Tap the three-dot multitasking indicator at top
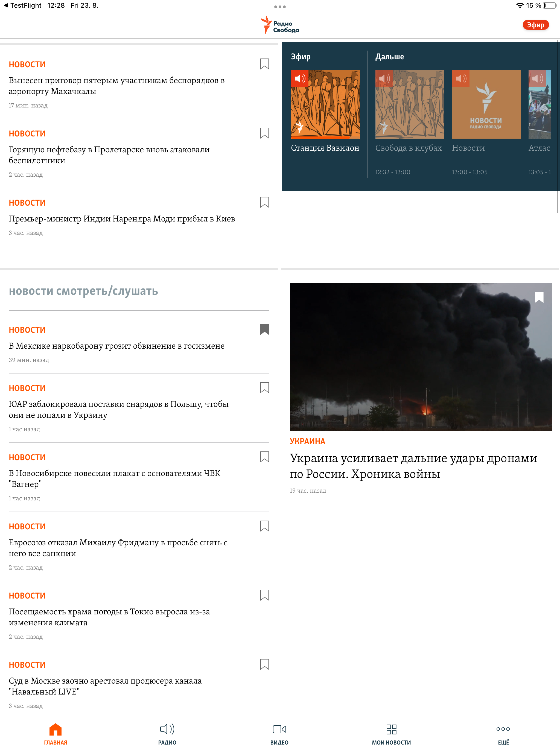 (x=280, y=7)
